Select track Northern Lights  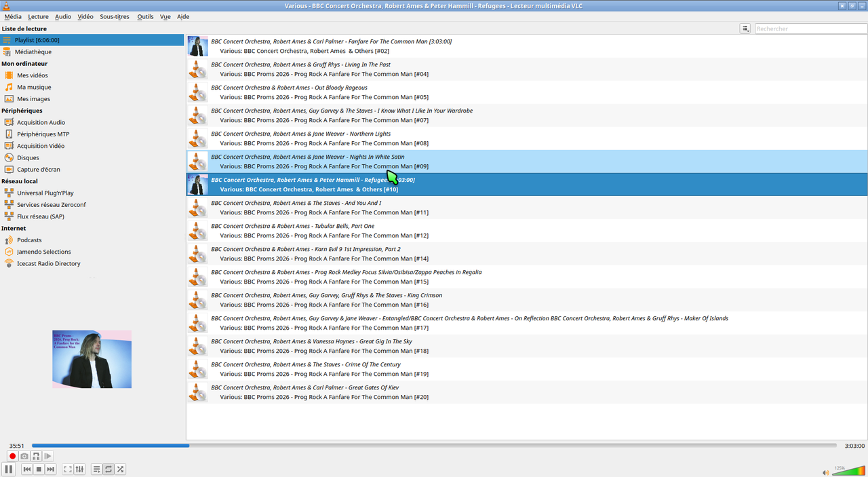coord(527,138)
